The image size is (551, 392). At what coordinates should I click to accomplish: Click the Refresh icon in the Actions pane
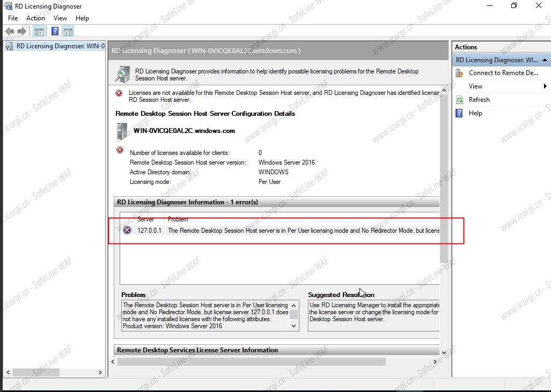pyautogui.click(x=460, y=100)
